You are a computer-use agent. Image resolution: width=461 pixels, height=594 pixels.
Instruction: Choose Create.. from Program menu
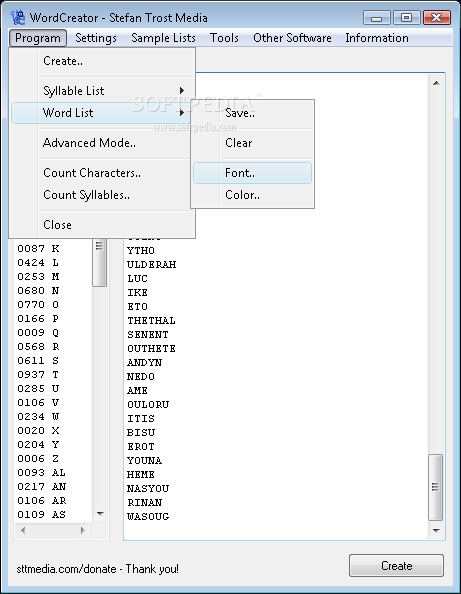102,61
